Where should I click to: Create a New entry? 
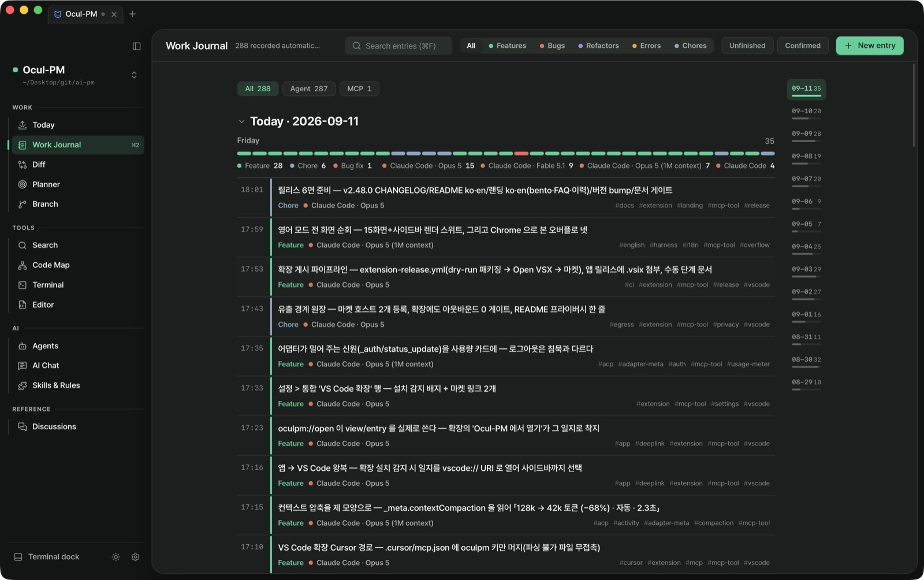point(870,46)
